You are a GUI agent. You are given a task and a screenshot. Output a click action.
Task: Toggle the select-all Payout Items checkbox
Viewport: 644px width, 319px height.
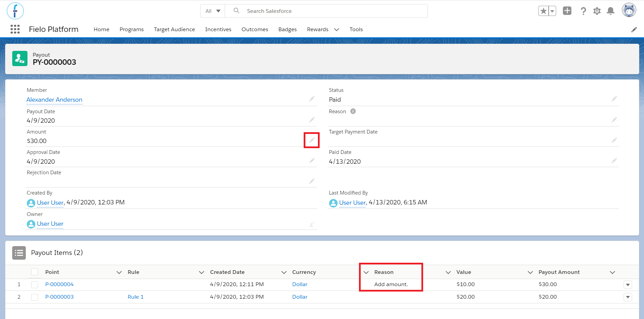pyautogui.click(x=35, y=272)
